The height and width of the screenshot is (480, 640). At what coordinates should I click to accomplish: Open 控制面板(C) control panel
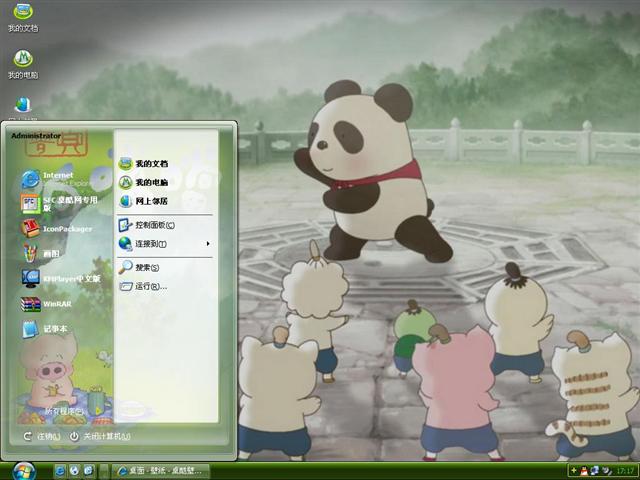(x=147, y=225)
